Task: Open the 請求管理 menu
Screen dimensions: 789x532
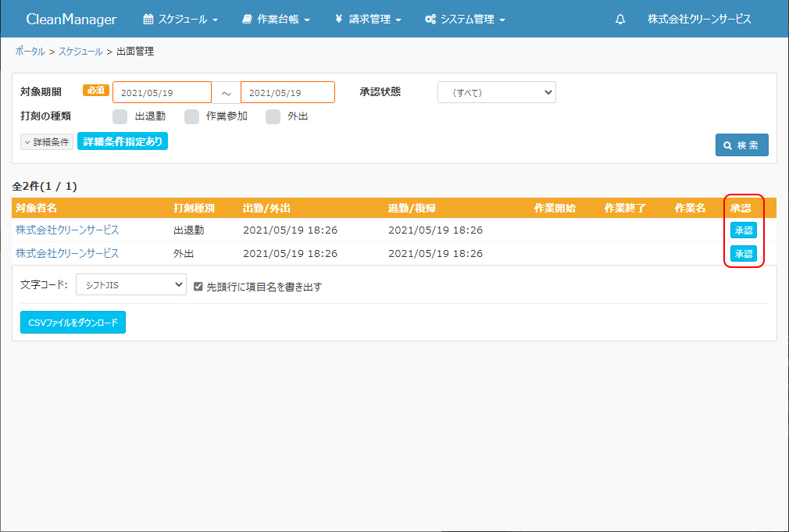Action: [x=368, y=19]
